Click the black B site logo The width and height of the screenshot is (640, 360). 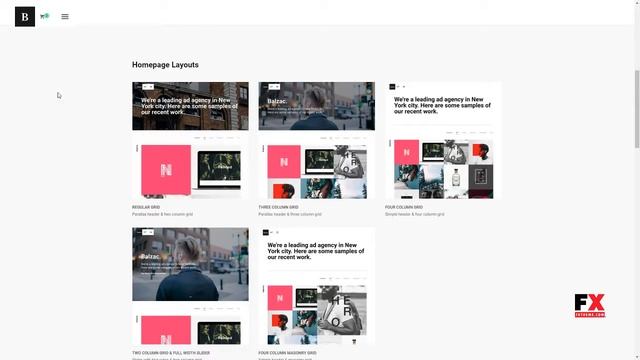(25, 17)
